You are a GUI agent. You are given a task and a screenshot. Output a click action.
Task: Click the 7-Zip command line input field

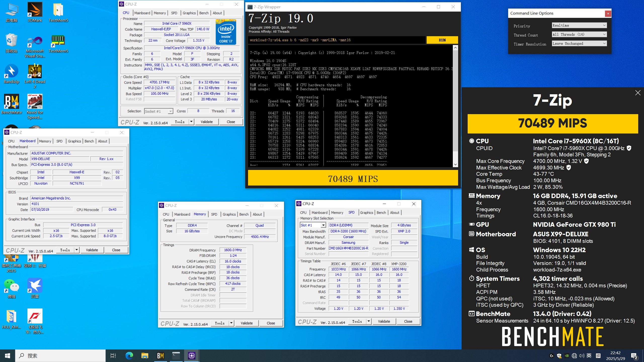point(337,40)
